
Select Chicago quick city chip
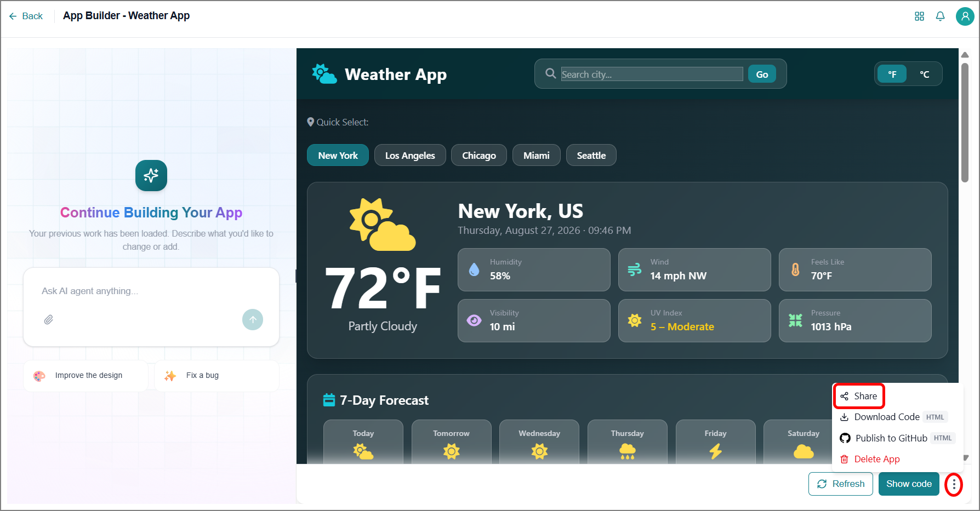[x=479, y=156]
